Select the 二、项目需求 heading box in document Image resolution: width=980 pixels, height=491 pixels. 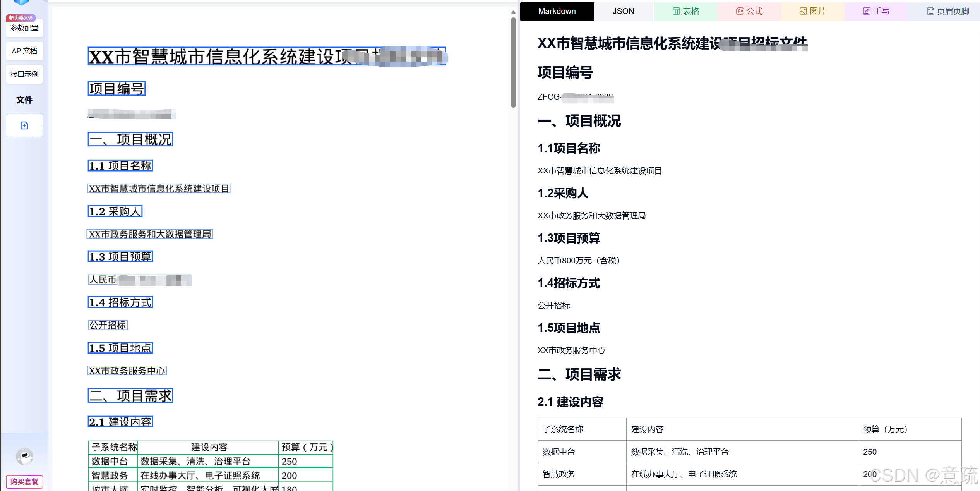click(130, 396)
